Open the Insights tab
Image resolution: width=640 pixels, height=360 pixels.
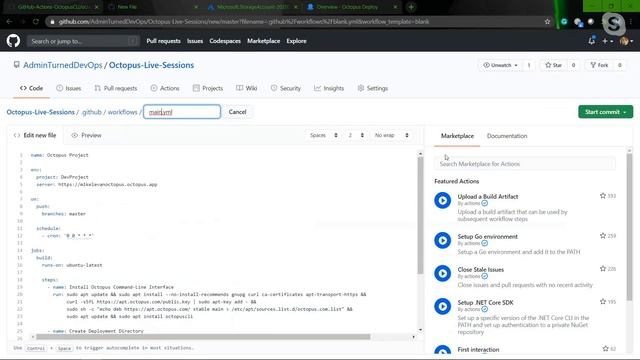click(329, 88)
